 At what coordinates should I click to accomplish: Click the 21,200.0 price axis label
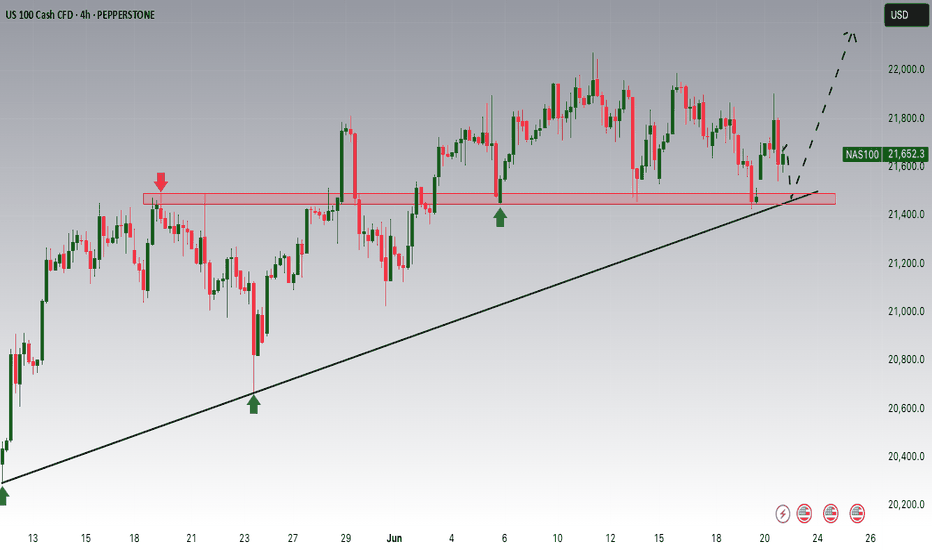[906, 263]
